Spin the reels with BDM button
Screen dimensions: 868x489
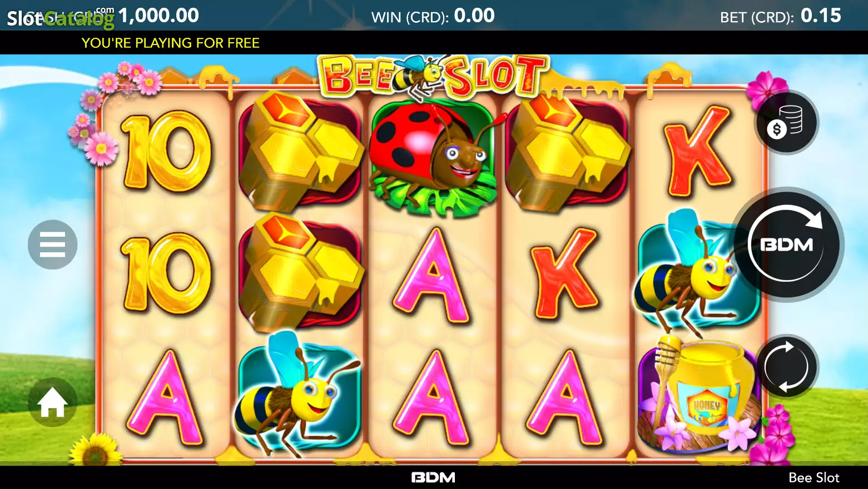pyautogui.click(x=786, y=244)
